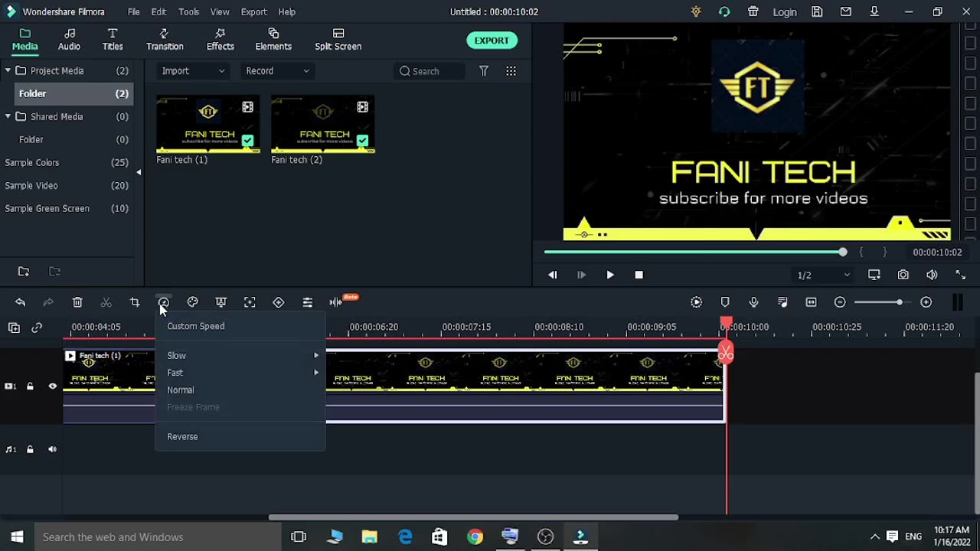
Task: Click the zoom in plus icon on timeline
Action: pyautogui.click(x=926, y=302)
